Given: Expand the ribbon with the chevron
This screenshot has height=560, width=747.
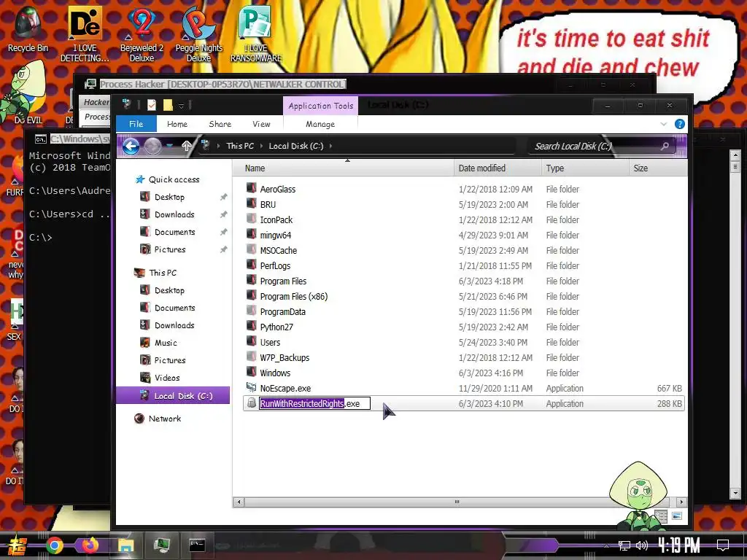Looking at the screenshot, I should pos(664,124).
